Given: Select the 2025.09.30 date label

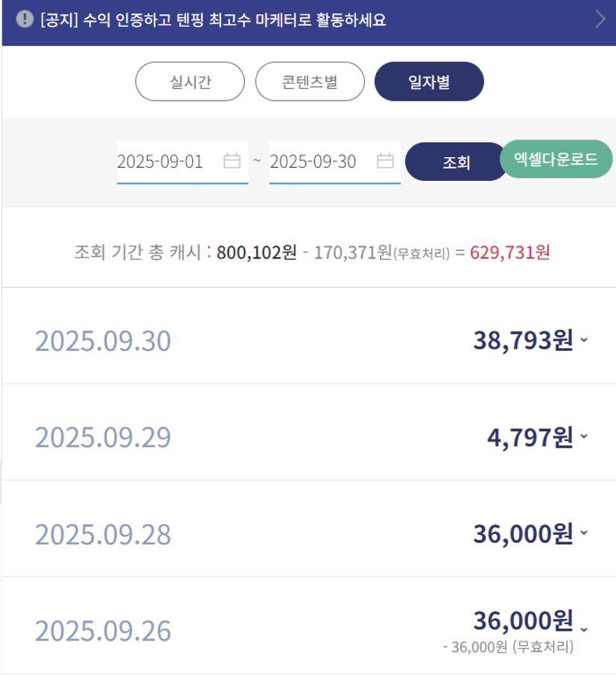Looking at the screenshot, I should (103, 341).
